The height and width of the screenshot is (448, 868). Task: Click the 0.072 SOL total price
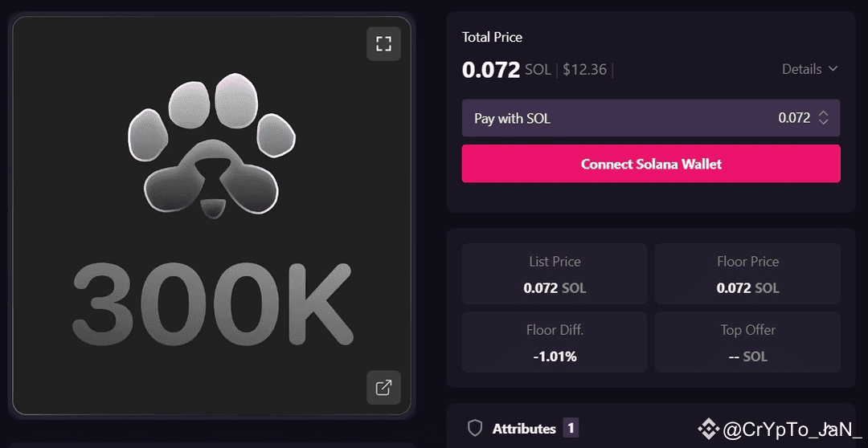click(506, 70)
